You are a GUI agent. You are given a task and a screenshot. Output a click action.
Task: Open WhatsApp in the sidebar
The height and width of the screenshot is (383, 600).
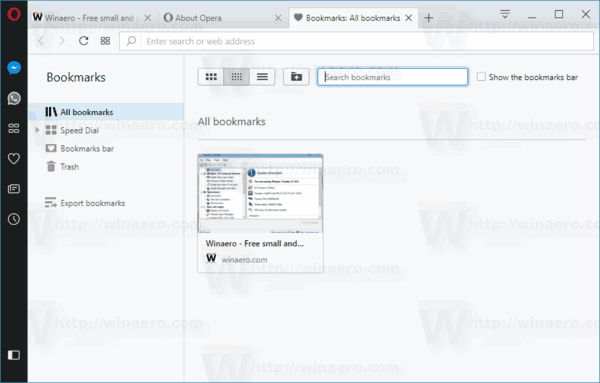14,99
